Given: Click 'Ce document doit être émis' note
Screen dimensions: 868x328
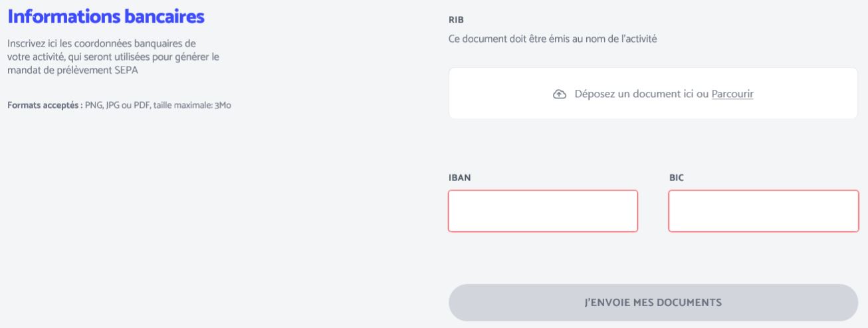Looking at the screenshot, I should (553, 40).
